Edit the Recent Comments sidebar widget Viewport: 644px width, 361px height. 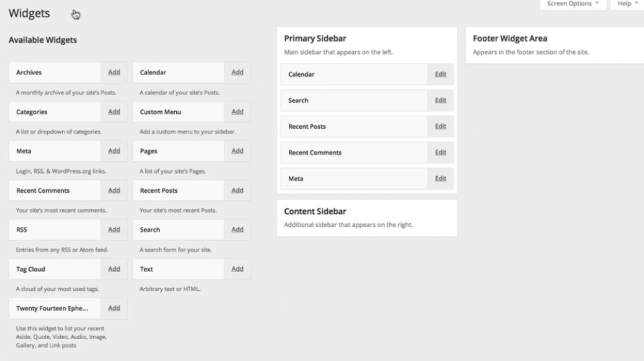tap(441, 152)
